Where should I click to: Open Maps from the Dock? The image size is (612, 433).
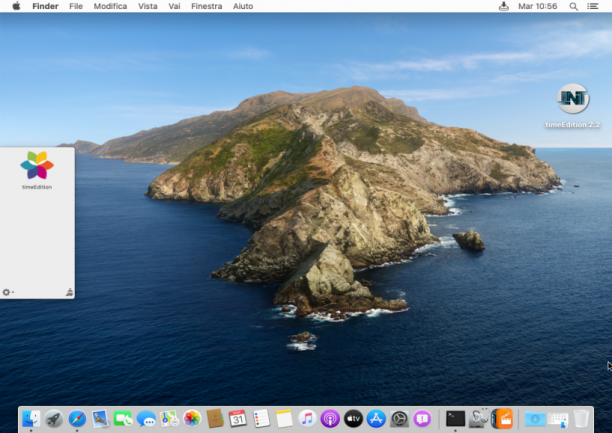click(x=169, y=419)
